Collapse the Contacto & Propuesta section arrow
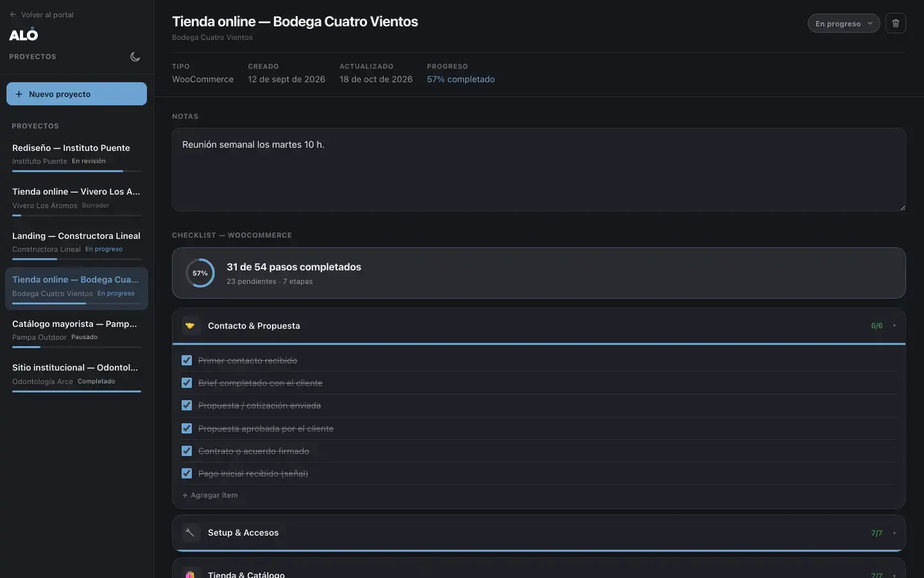924x578 pixels. coord(894,326)
